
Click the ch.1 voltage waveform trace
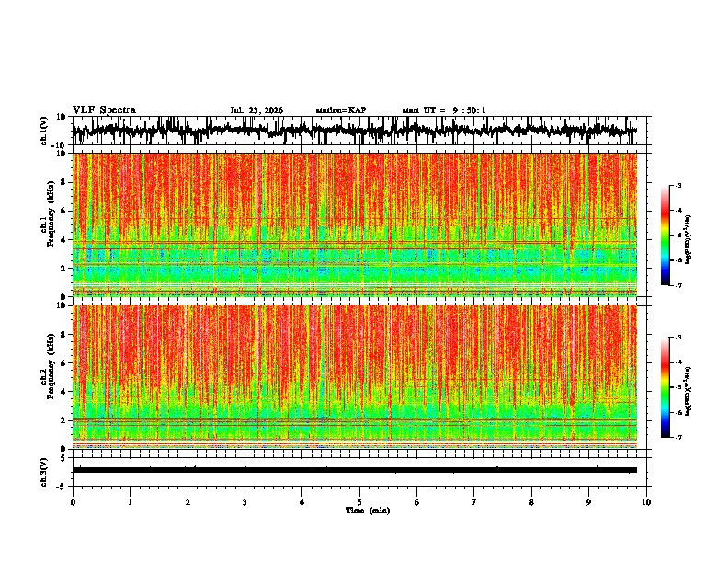[355, 131]
